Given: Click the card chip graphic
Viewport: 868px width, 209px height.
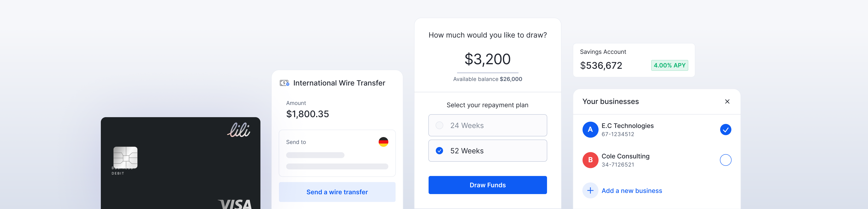Looking at the screenshot, I should tap(125, 157).
